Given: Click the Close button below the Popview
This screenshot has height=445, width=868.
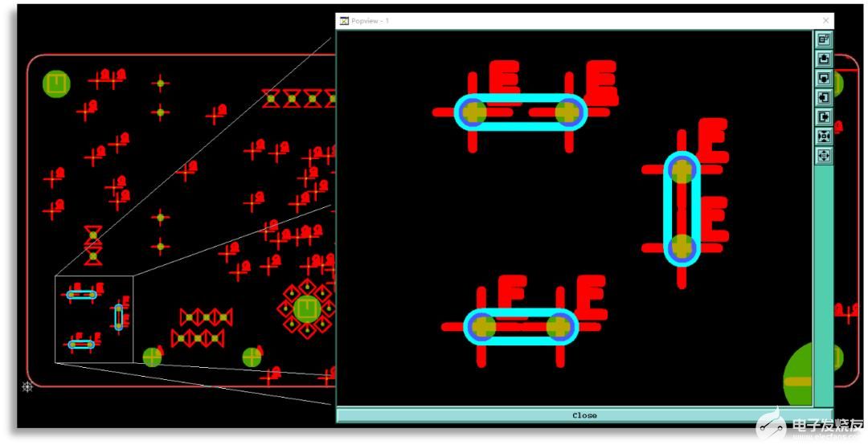Looking at the screenshot, I should (584, 415).
